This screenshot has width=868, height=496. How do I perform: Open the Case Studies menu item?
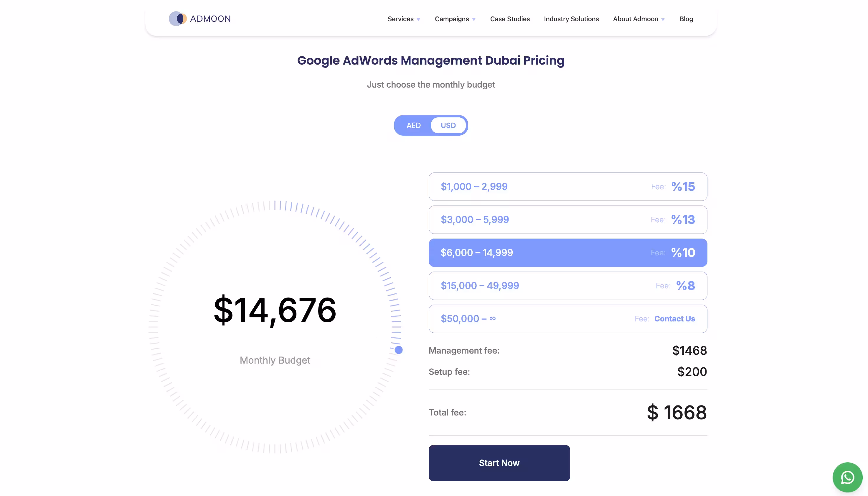[x=510, y=19]
